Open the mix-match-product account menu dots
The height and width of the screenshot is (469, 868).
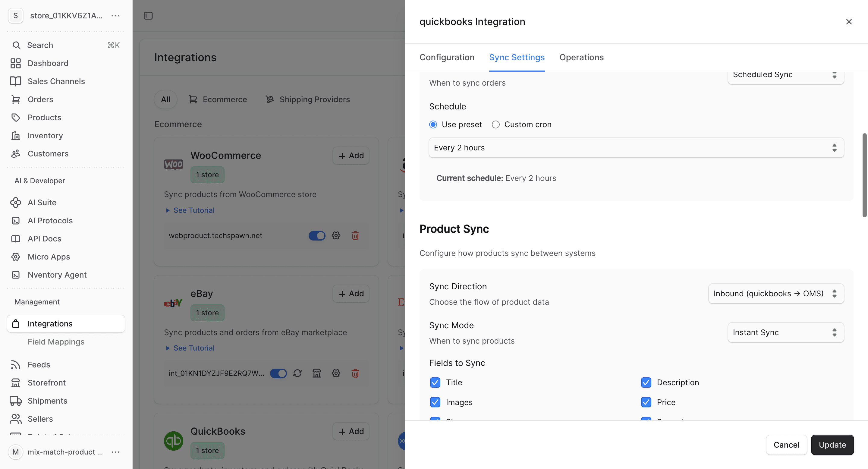coord(115,452)
